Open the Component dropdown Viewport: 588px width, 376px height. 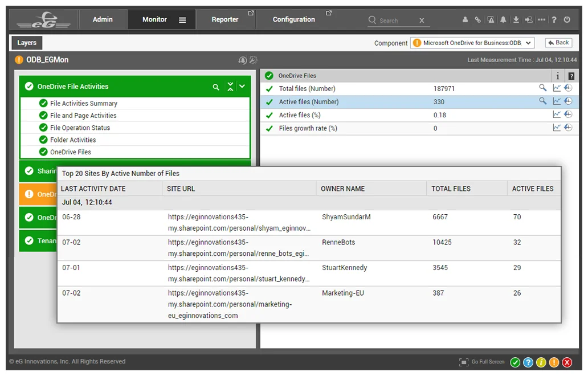click(x=472, y=43)
